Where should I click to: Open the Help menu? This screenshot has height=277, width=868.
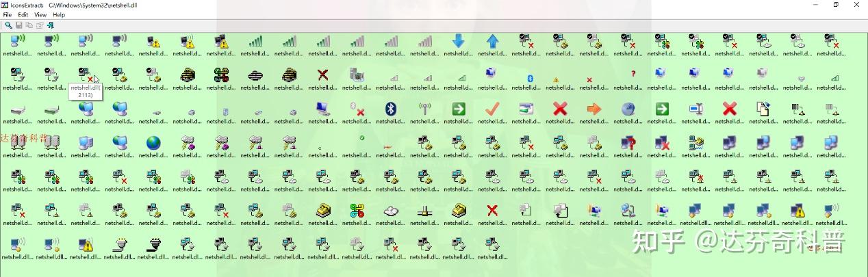59,14
